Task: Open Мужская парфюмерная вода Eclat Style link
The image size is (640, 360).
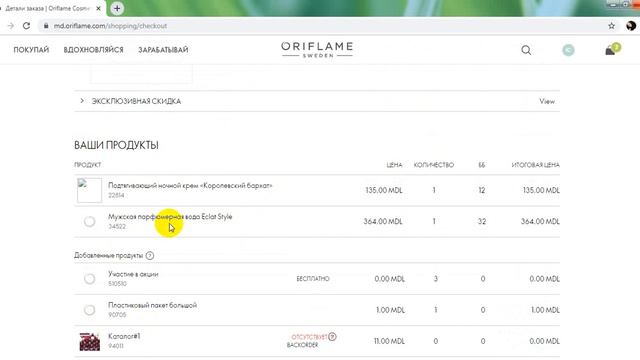Action: pos(170,217)
